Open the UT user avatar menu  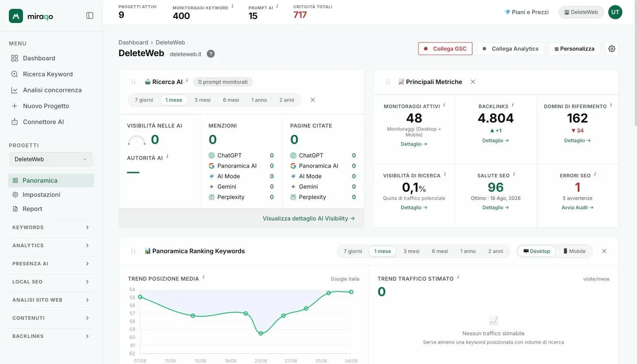coord(615,12)
